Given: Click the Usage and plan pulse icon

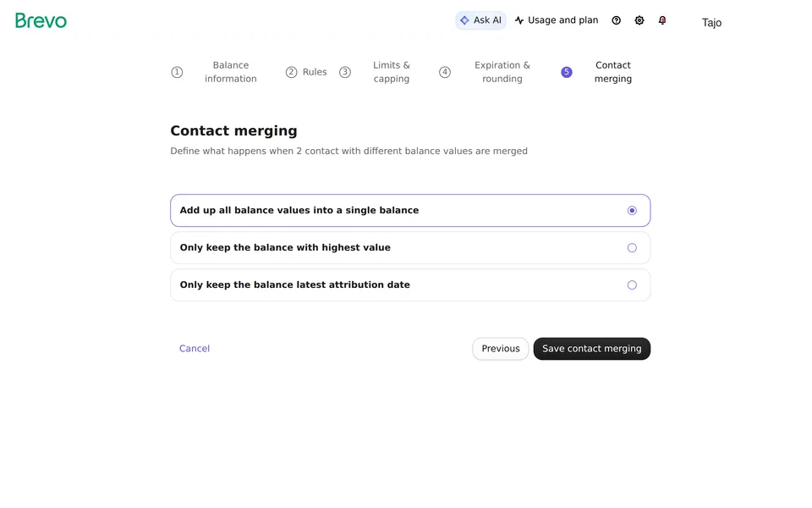Looking at the screenshot, I should (x=519, y=20).
